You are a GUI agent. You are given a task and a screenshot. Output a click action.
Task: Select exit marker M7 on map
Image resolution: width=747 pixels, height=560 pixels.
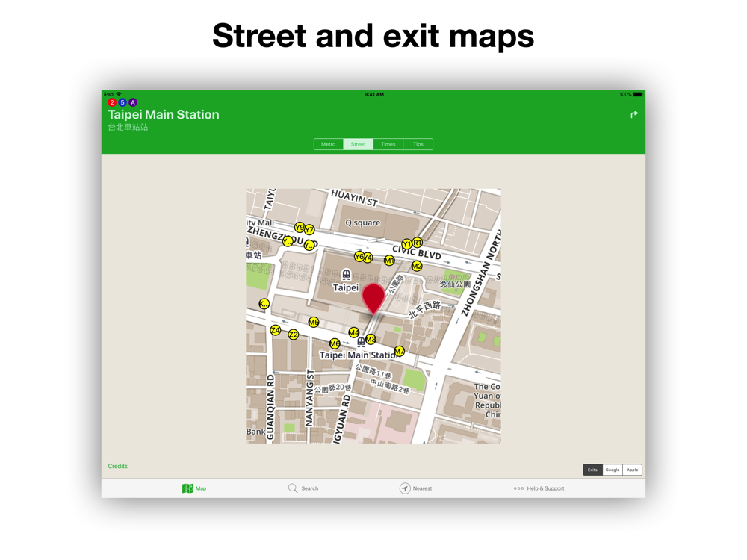(399, 352)
